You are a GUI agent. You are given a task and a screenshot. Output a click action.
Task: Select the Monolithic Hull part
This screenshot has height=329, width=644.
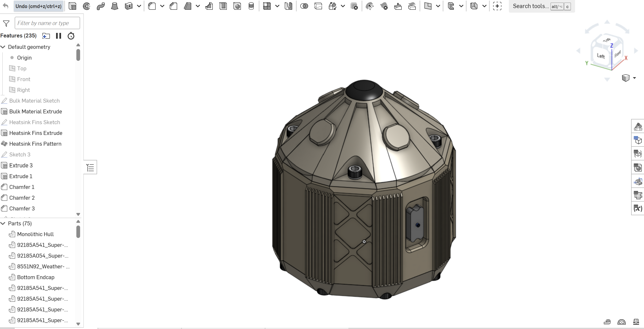tap(35, 234)
